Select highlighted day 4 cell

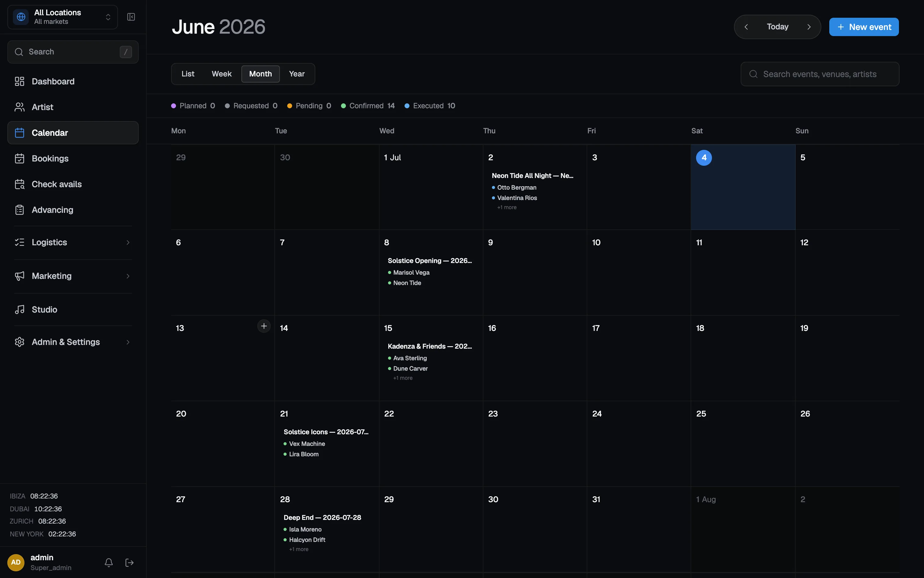[x=743, y=187]
